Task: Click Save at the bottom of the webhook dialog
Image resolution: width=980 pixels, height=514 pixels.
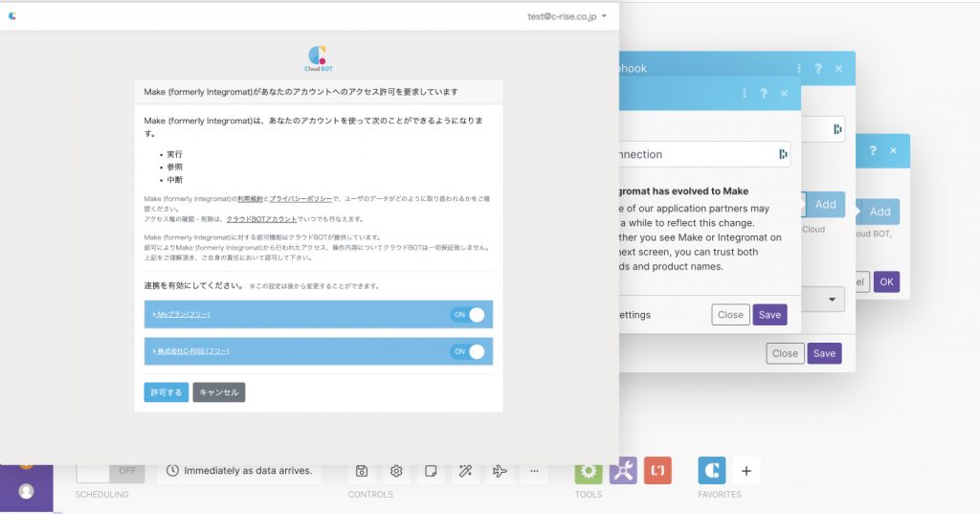Action: [x=824, y=353]
